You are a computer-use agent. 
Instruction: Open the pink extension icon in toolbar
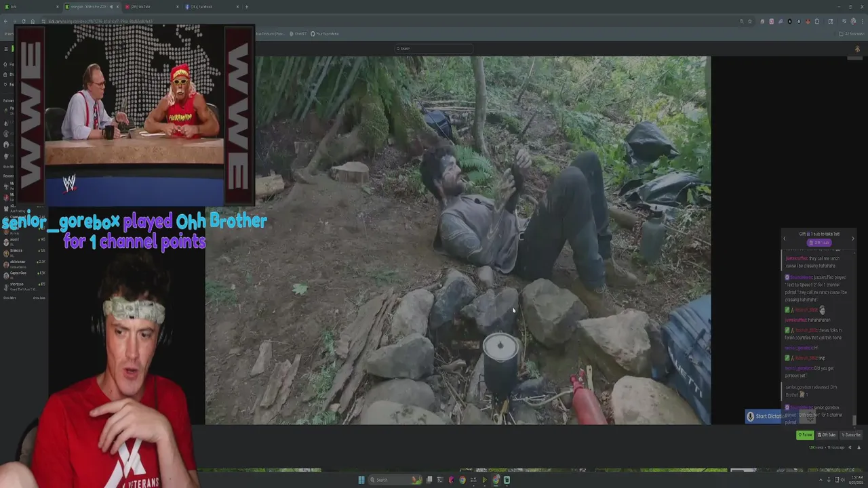pos(772,22)
